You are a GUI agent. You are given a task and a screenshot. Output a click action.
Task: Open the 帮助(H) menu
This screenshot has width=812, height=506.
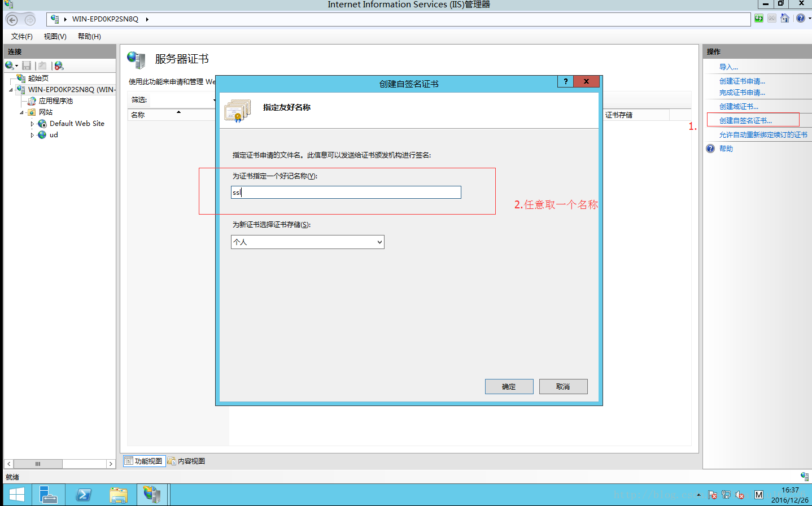[89, 37]
